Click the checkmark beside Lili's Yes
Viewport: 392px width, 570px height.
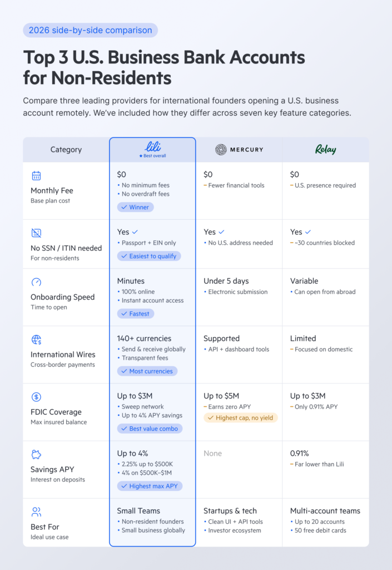coord(135,232)
